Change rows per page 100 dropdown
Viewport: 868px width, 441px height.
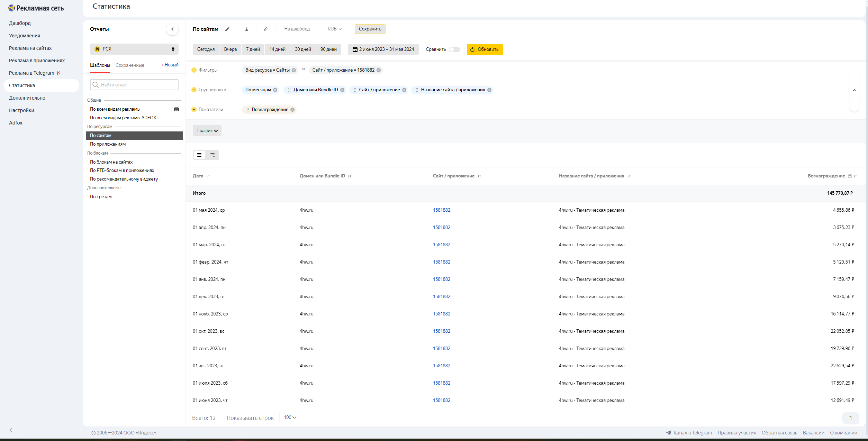[x=290, y=417]
